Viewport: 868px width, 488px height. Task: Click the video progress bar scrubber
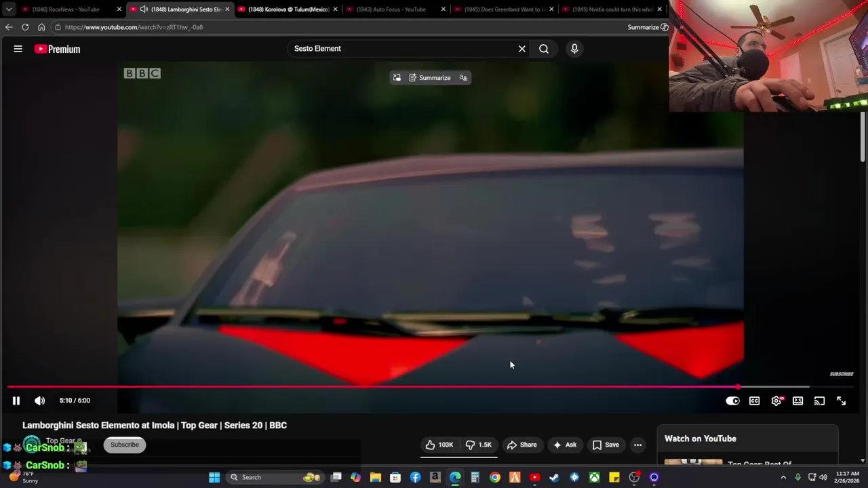(x=738, y=387)
